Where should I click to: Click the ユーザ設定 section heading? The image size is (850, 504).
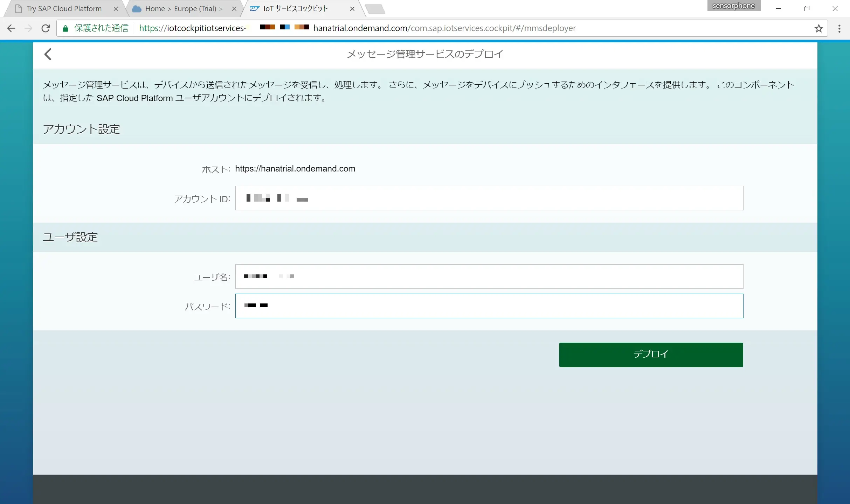[70, 237]
